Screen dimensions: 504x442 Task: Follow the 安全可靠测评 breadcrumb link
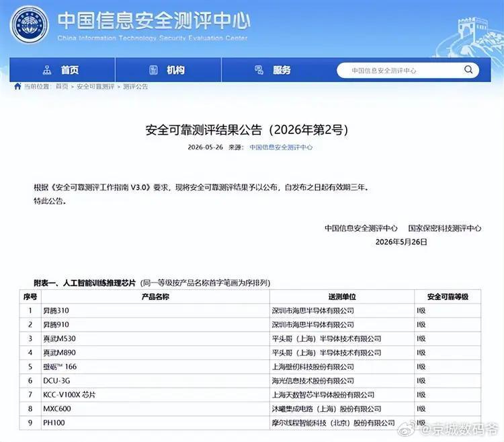point(95,87)
